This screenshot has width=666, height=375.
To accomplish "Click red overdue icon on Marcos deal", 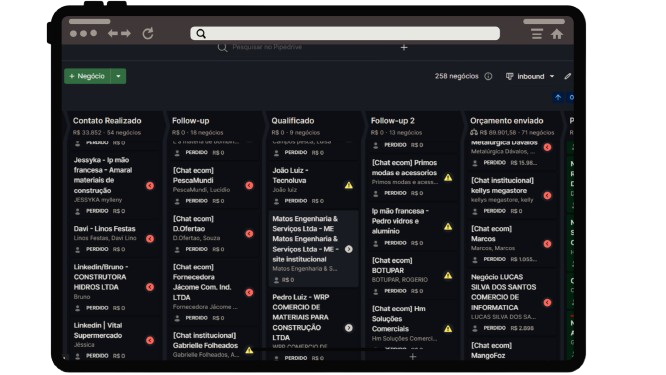I will coord(547,244).
